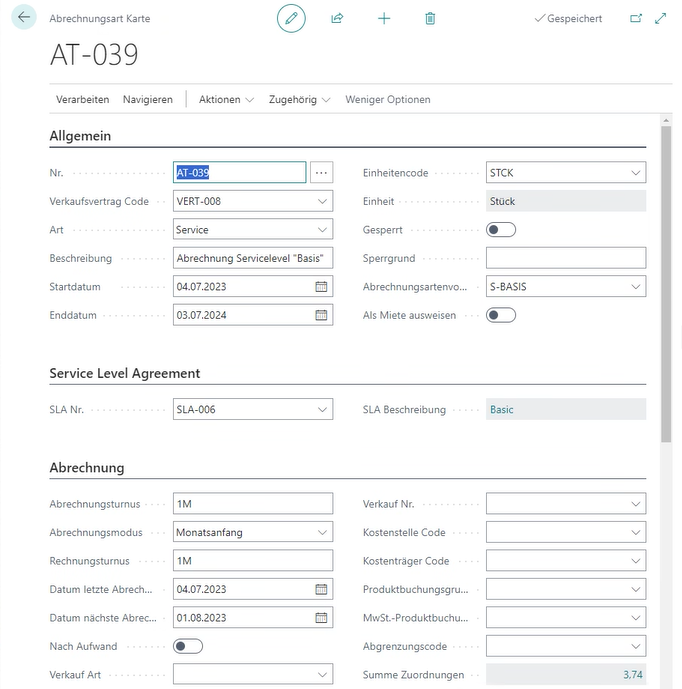Click the Beschreibung input field
Screen dimensions: 682x689
[252, 258]
